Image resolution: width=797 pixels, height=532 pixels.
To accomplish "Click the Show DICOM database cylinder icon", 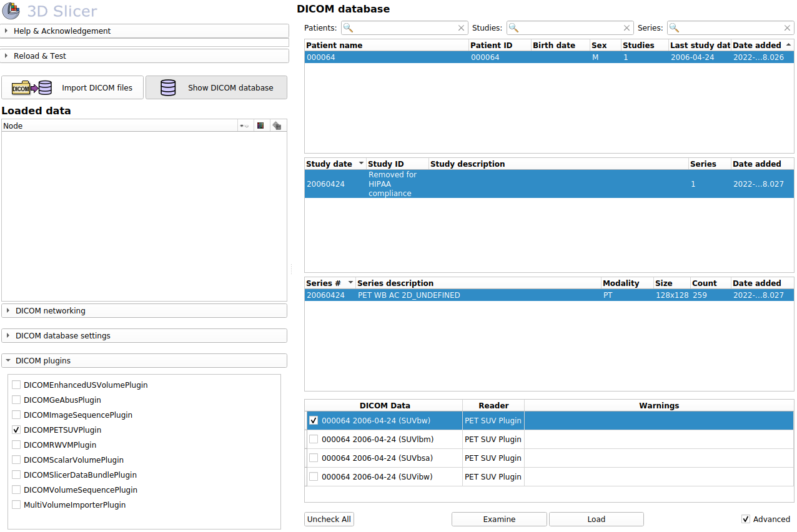I will click(168, 88).
